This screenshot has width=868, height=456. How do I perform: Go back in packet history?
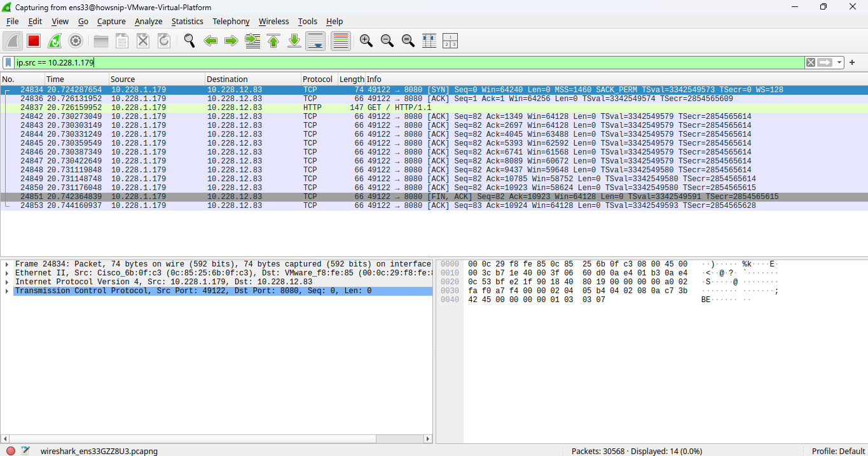click(210, 41)
